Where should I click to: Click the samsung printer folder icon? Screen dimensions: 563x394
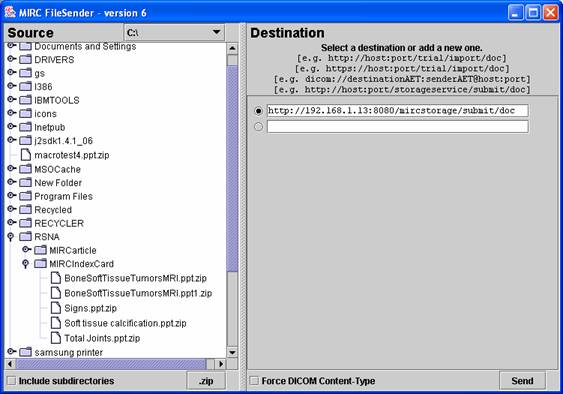[25, 352]
